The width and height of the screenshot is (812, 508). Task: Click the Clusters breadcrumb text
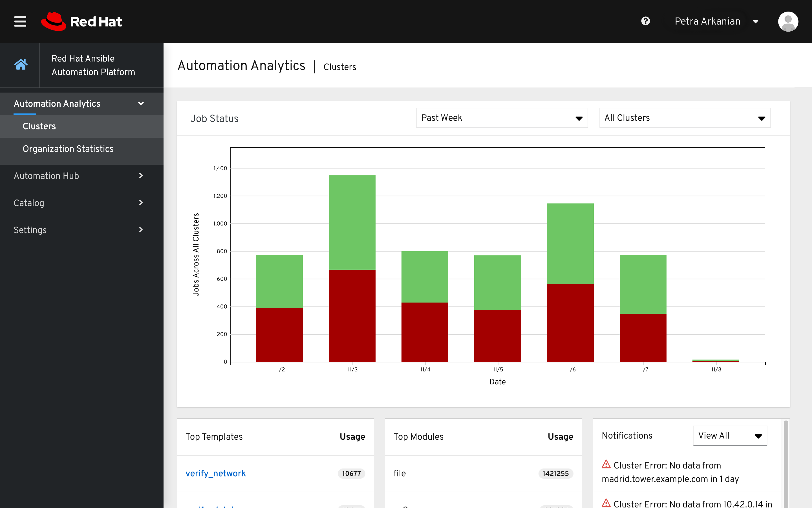tap(339, 67)
